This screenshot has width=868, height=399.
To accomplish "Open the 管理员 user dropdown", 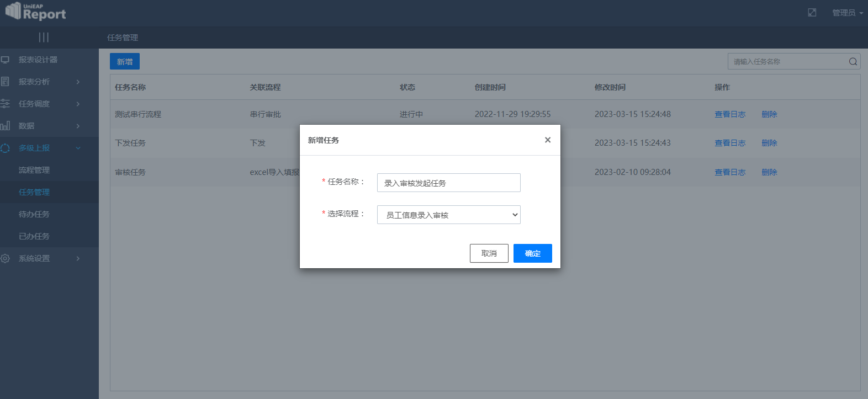I will [x=848, y=13].
